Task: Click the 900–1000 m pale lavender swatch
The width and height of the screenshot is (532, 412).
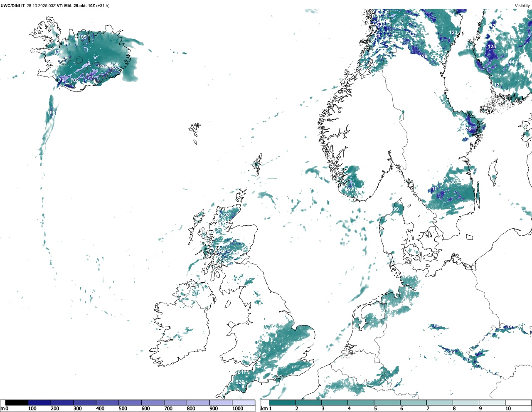Action: pos(221,402)
